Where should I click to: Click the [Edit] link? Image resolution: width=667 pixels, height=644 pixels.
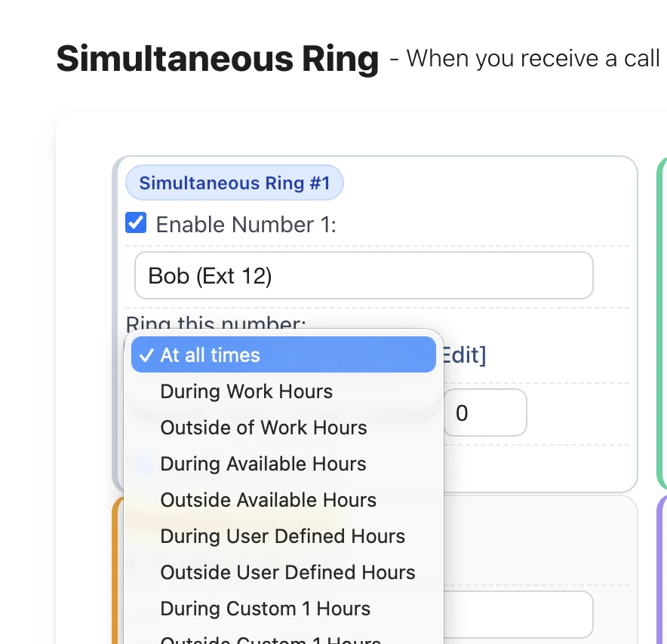464,354
